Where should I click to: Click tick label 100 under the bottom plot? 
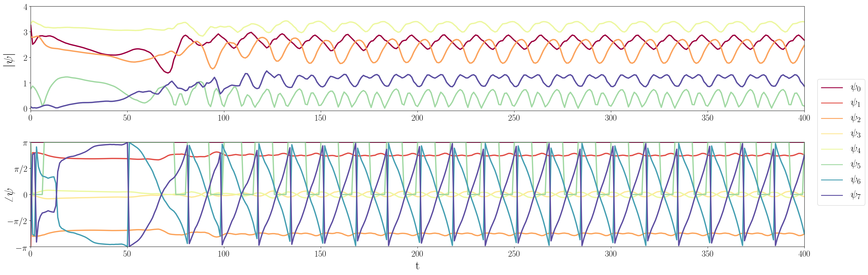[x=223, y=254]
